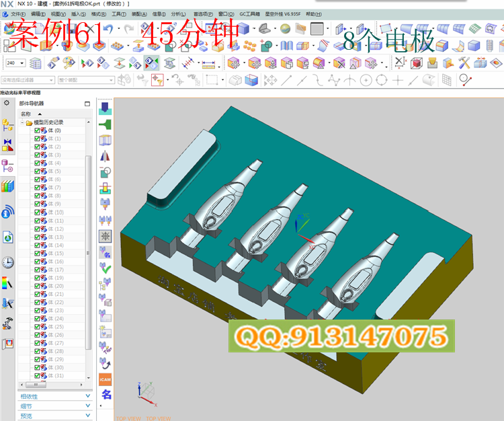Open the Part Navigator tab in resource bar

pos(7,165)
